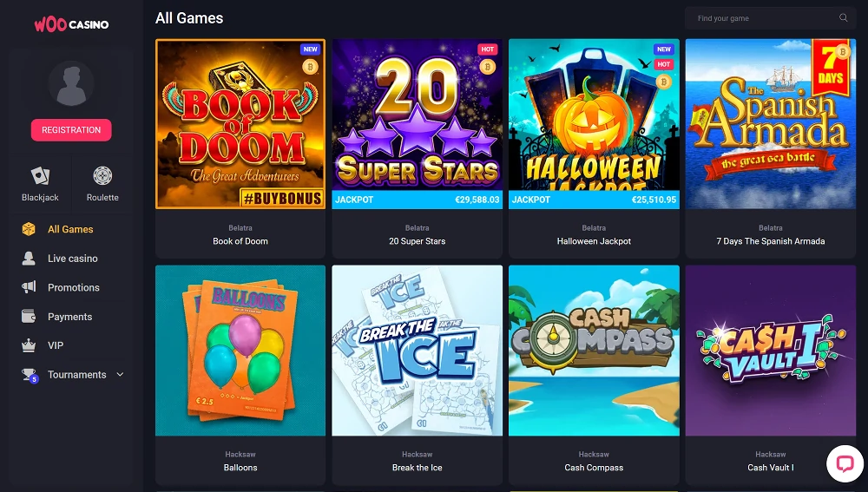Select All Games in the sidebar
Viewport: 868px width, 492px height.
point(70,229)
